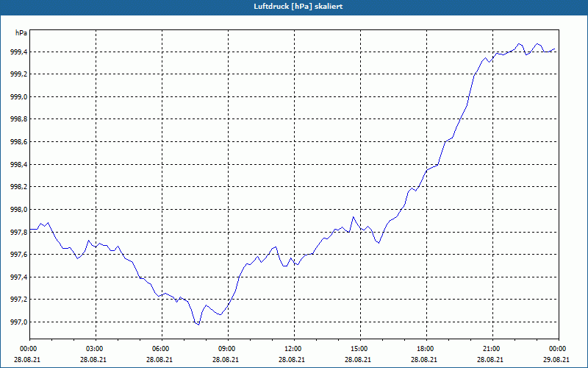The width and height of the screenshot is (588, 368).
Task: Click the 12:00 time axis label
Action: 292,349
